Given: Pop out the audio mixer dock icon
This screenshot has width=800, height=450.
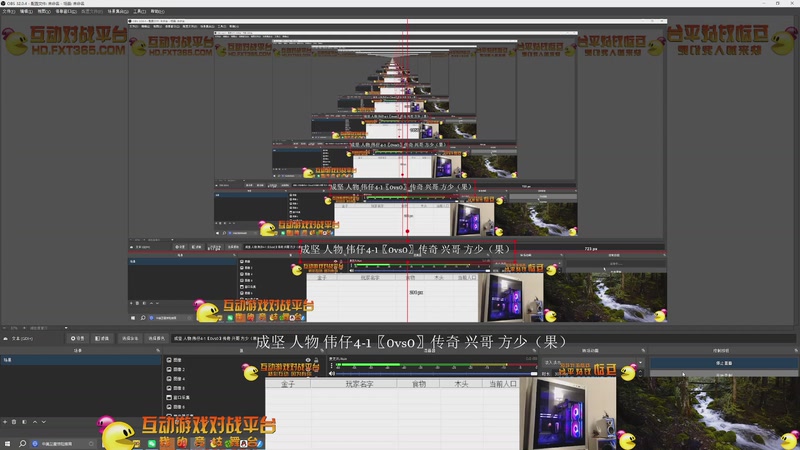Looking at the screenshot, I should click(x=534, y=351).
